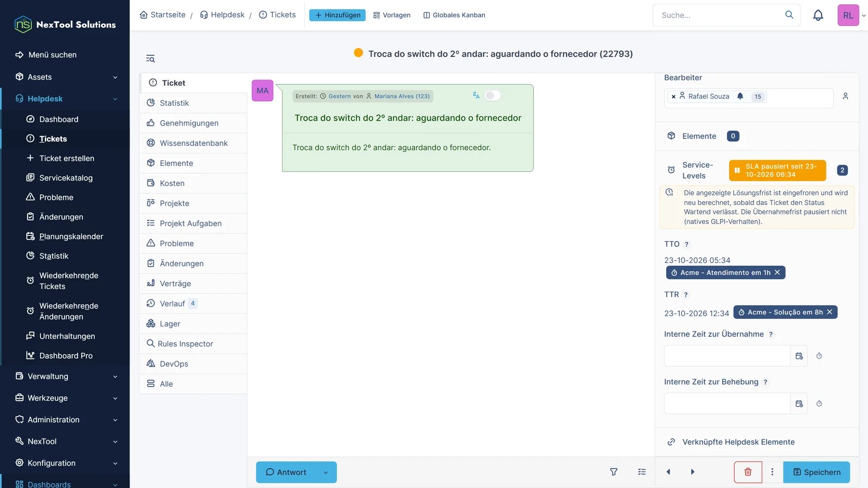868x488 pixels.
Task: Click the timeline filter funnel icon
Action: (x=614, y=472)
